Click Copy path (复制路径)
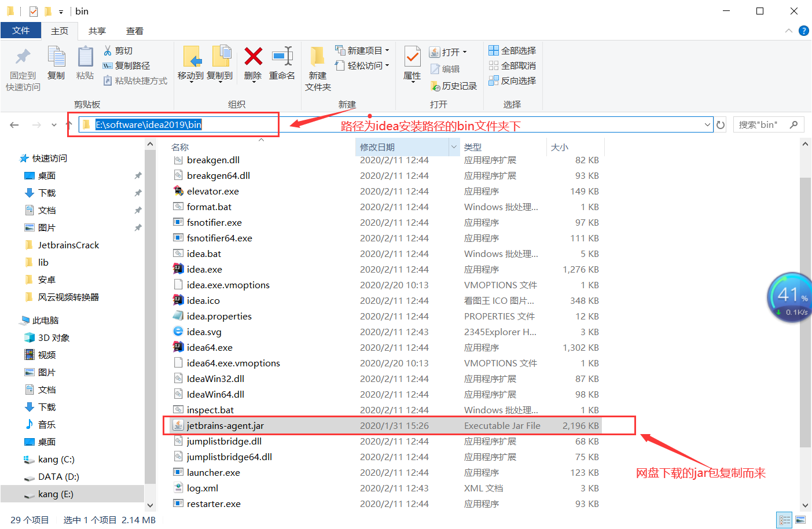Image resolution: width=812 pixels, height=529 pixels. pos(126,65)
